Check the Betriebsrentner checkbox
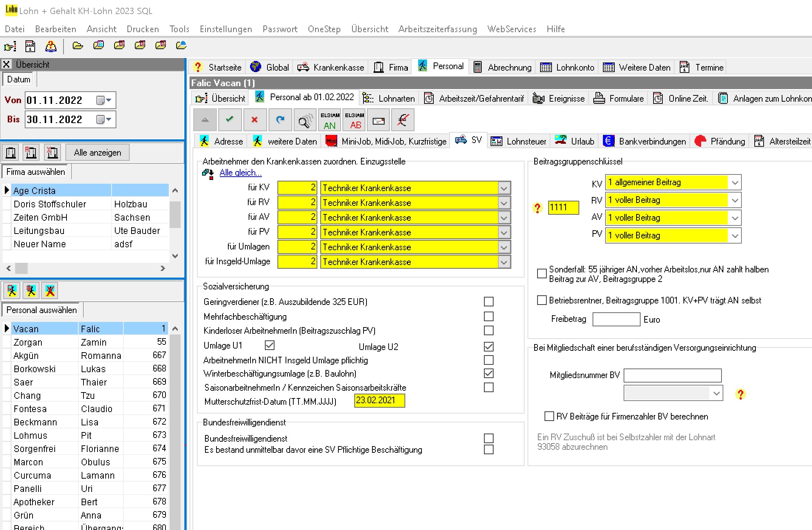812x530 pixels. click(542, 300)
